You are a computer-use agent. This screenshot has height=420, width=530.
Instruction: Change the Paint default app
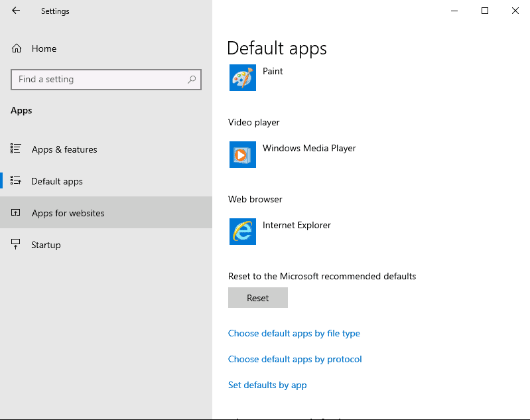tap(257, 78)
